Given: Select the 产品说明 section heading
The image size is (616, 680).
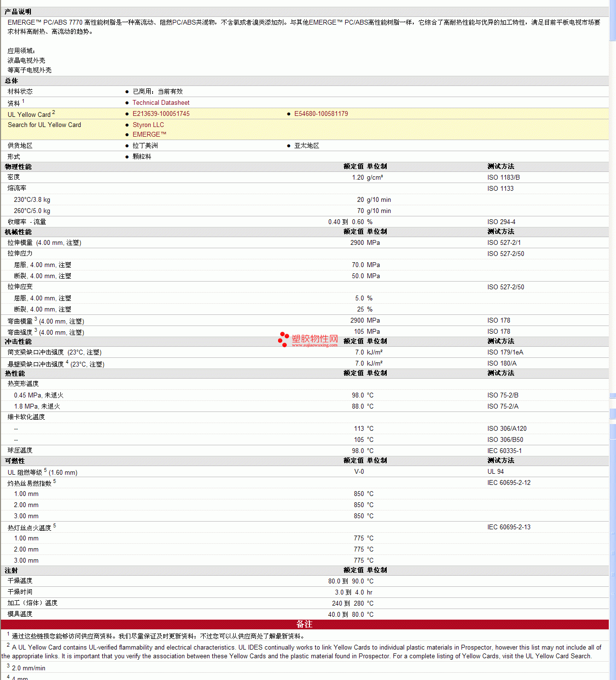Looking at the screenshot, I should [18, 12].
